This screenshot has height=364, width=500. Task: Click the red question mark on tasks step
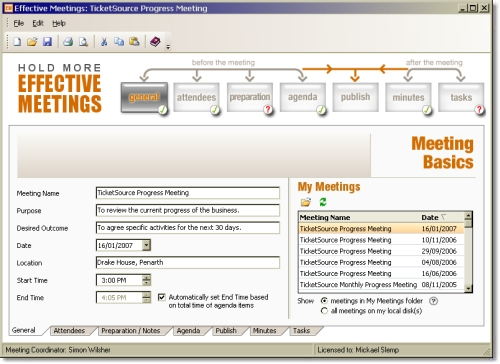coord(479,109)
